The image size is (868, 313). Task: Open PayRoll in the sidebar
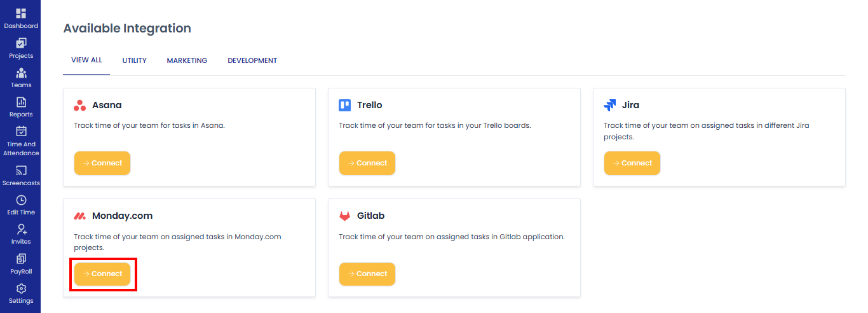coord(21,259)
